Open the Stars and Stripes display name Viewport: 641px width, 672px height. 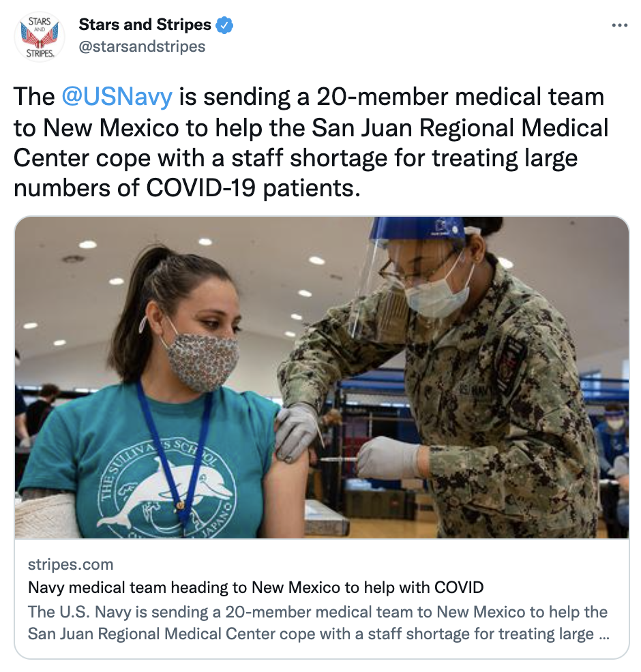point(145,25)
